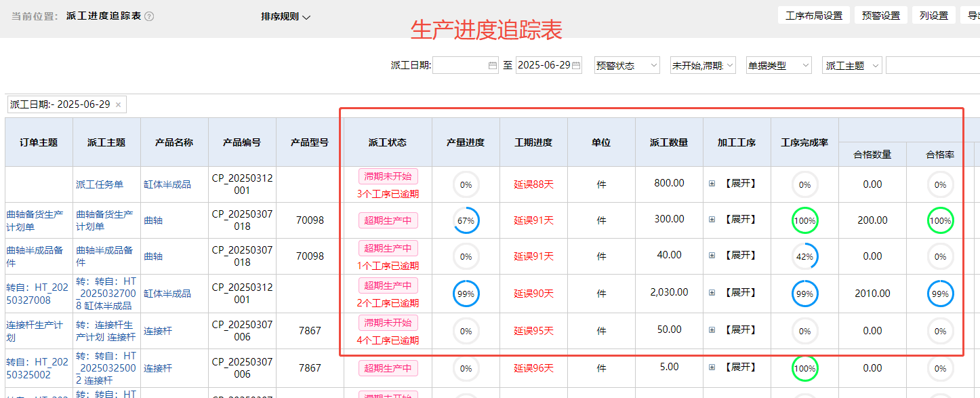Expand 加工工序 plus icon in 40.00 row
The image size is (980, 398).
pyautogui.click(x=712, y=256)
